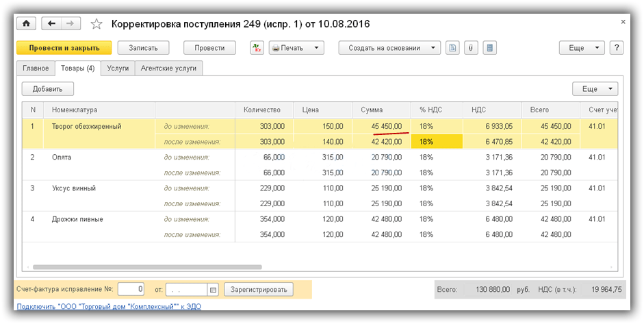
Task: Navigate forward with the right arrow
Action: click(70, 24)
